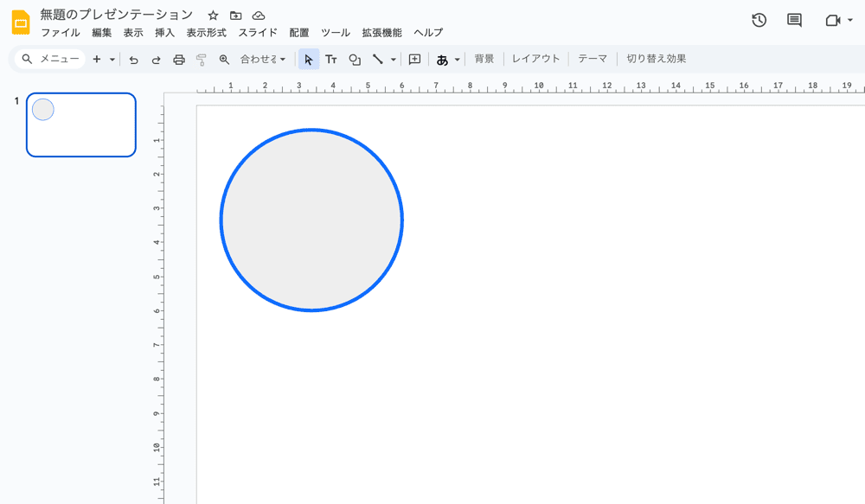Open the comments history icon
Viewport: 865px width, 504px height.
click(x=794, y=21)
